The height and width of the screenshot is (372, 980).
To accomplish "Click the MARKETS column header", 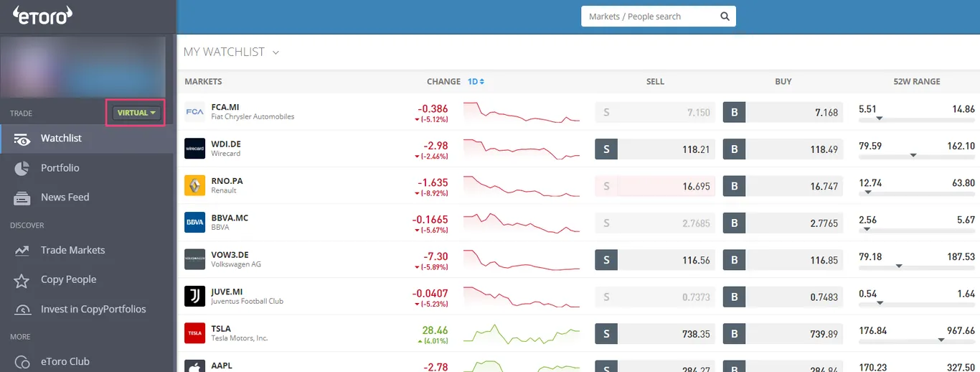I will 203,82.
